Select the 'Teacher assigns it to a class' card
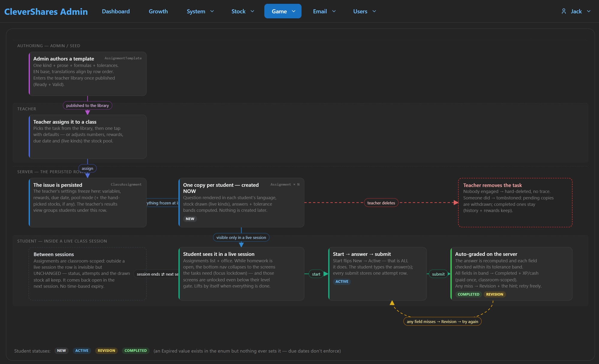Image resolution: width=599 pixels, height=364 pixels. (x=87, y=137)
